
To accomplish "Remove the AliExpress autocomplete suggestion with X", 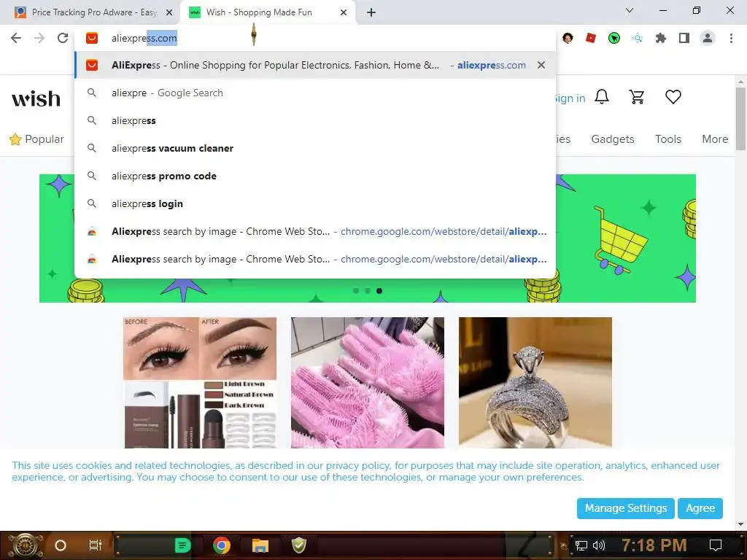I will tap(541, 65).
